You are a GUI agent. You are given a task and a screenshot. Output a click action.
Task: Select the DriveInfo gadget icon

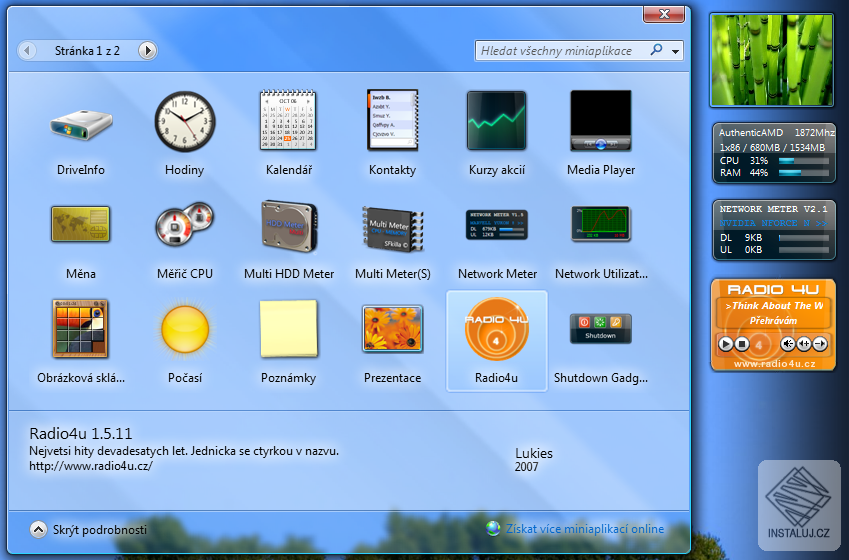click(x=80, y=122)
